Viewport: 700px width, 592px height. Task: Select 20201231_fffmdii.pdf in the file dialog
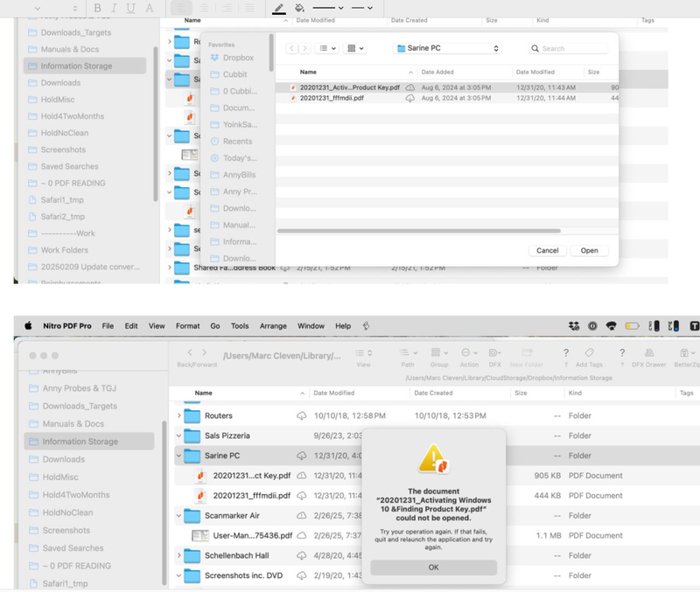(x=332, y=99)
